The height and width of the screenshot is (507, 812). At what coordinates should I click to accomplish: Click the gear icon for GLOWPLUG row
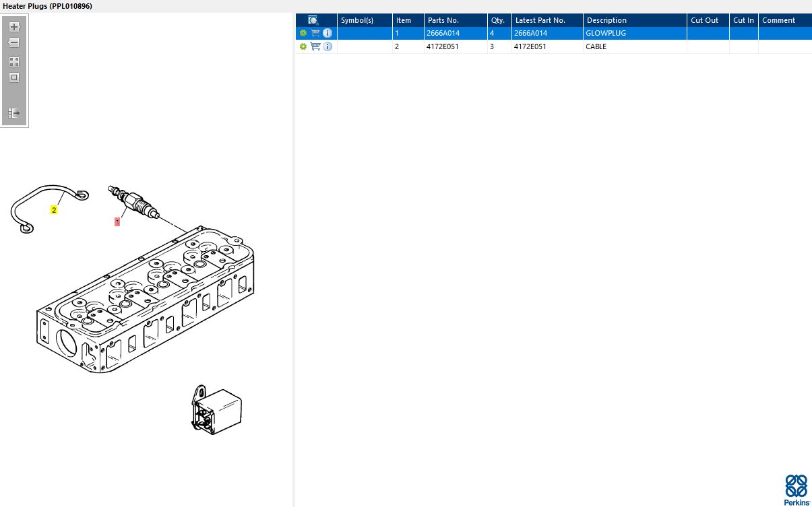[x=303, y=33]
